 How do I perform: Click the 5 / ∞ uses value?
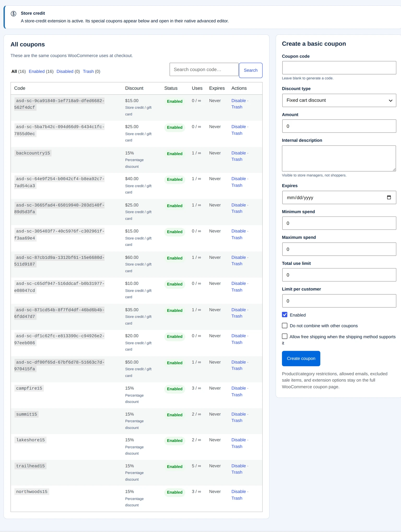tap(196, 466)
